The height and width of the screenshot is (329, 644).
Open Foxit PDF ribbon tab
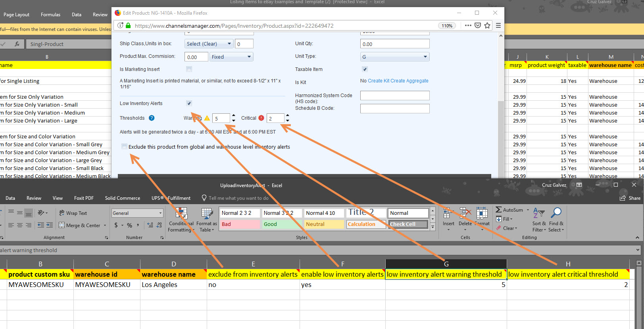(x=84, y=198)
